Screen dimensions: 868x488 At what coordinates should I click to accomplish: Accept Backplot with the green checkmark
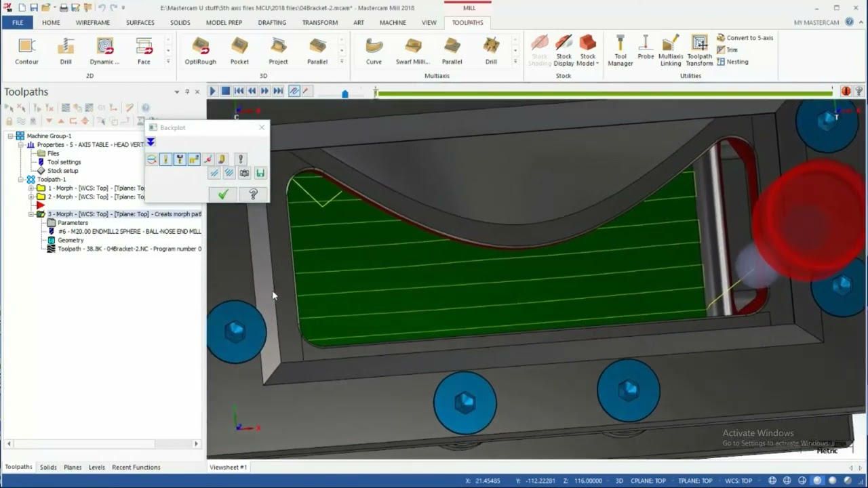223,195
